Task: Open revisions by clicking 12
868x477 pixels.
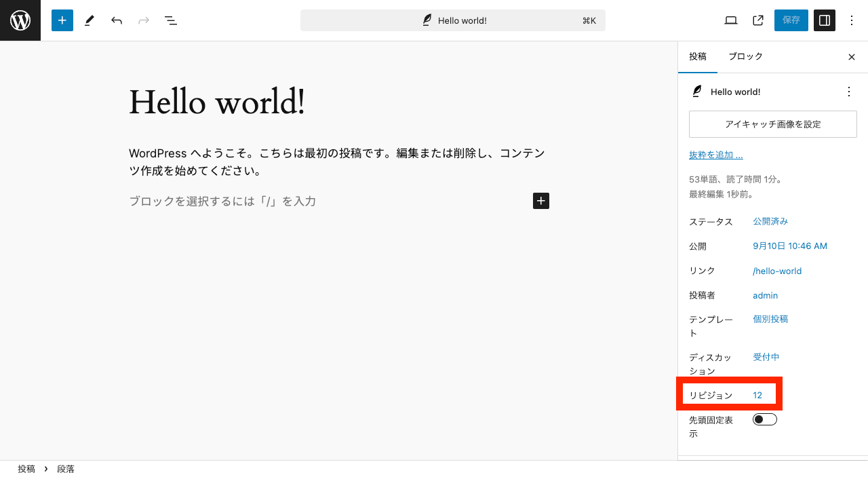Action: (x=757, y=396)
